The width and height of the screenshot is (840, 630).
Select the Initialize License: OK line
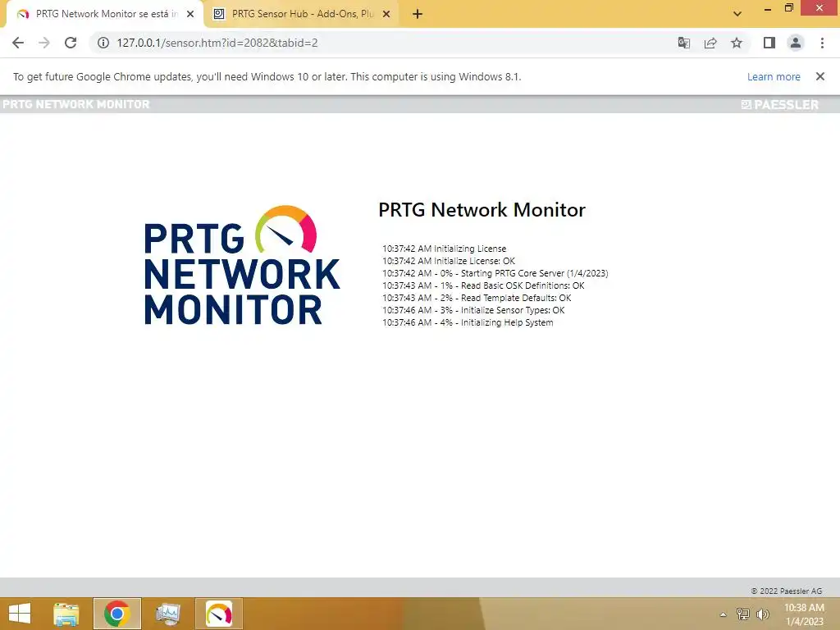[x=449, y=261]
